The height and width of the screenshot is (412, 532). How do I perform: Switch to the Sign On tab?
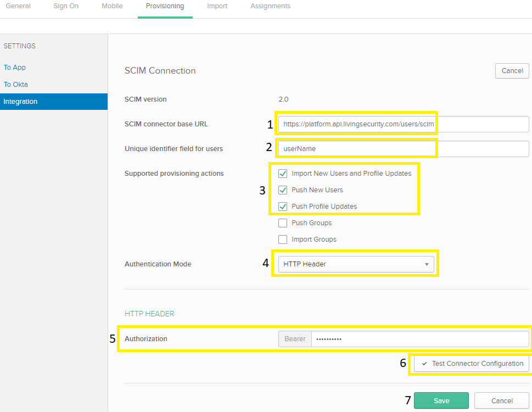click(66, 6)
